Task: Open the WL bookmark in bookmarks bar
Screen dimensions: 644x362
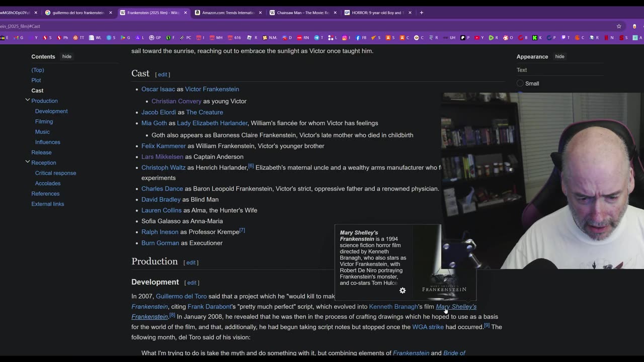Action: tap(95, 38)
